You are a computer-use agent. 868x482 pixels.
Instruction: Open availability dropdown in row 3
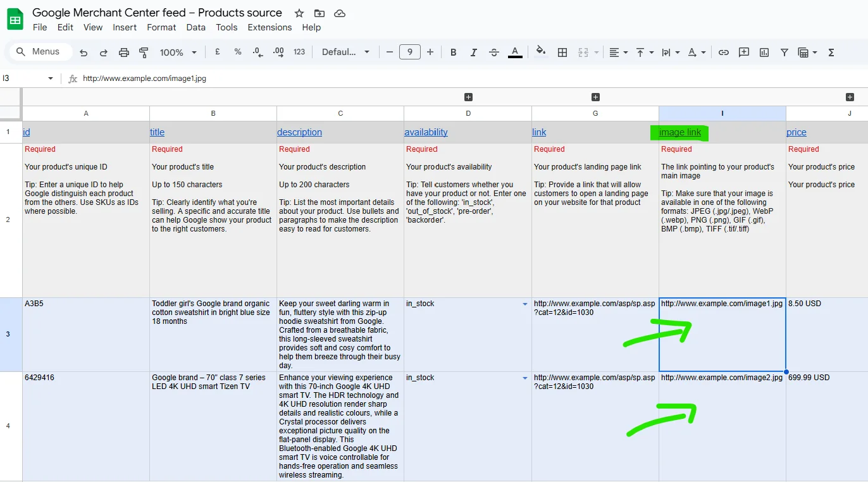tap(525, 304)
